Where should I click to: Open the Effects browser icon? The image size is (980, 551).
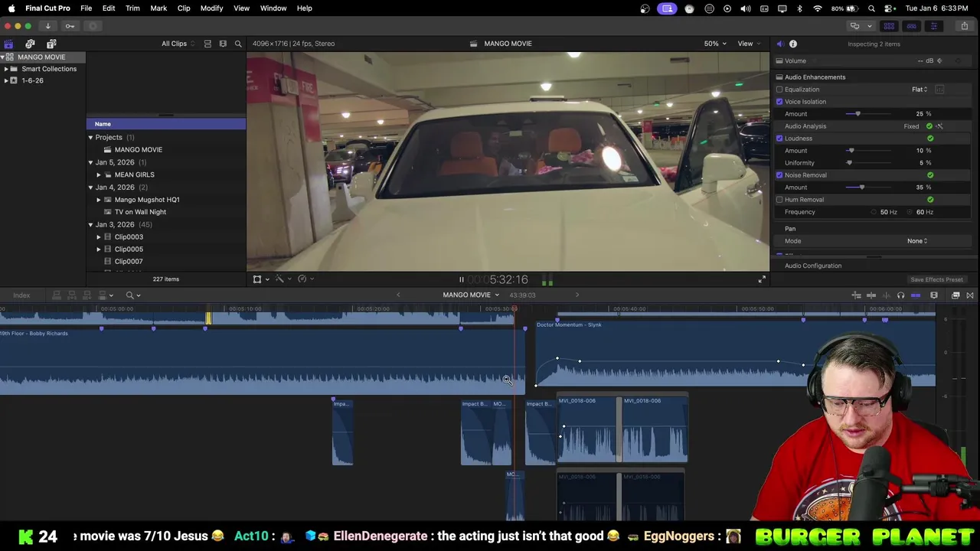click(955, 295)
